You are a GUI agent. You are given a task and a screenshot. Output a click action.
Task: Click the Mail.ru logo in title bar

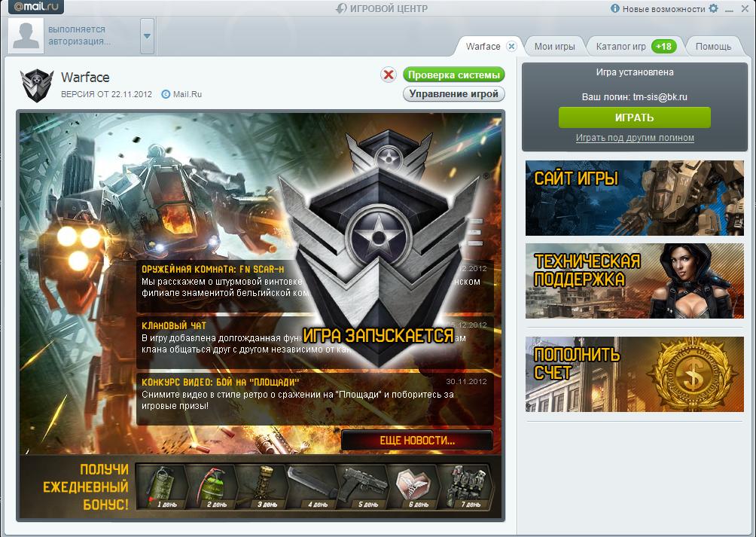tap(36, 7)
